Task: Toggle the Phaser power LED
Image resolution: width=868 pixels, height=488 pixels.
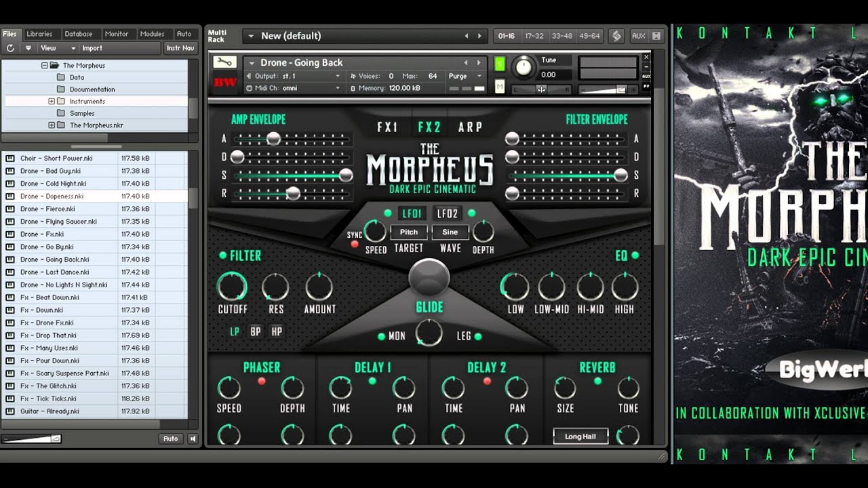Action: tap(261, 381)
